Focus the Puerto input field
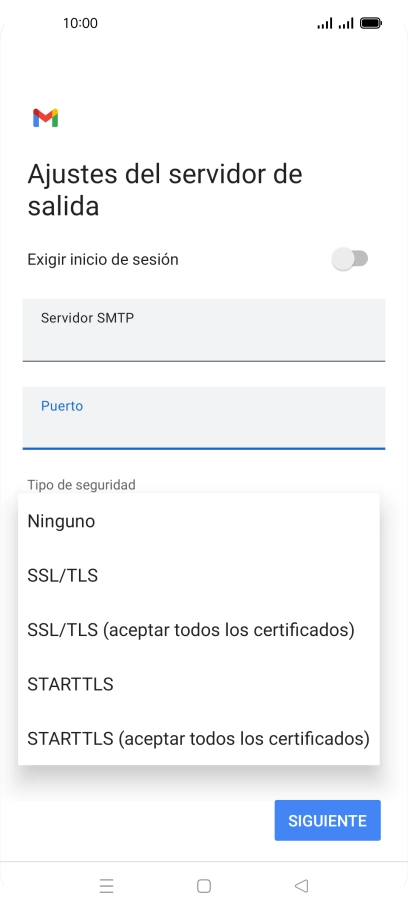The image size is (408, 911). (204, 418)
